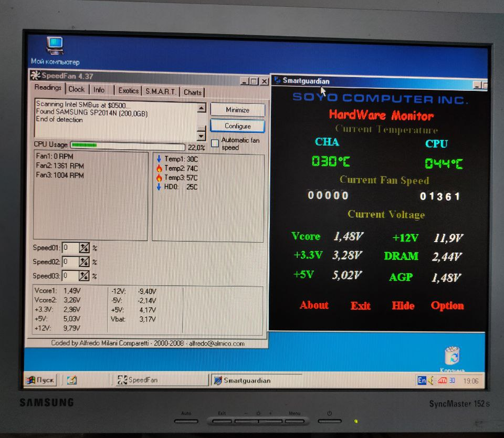Image resolution: width=504 pixels, height=438 pixels.
Task: Click 'Scanning Intel SMBus' log line
Action: click(83, 105)
